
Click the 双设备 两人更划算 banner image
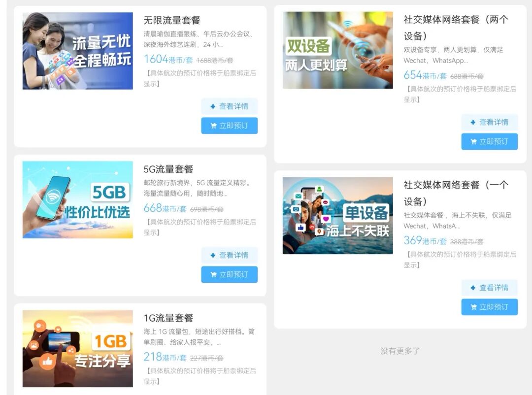pyautogui.click(x=338, y=50)
